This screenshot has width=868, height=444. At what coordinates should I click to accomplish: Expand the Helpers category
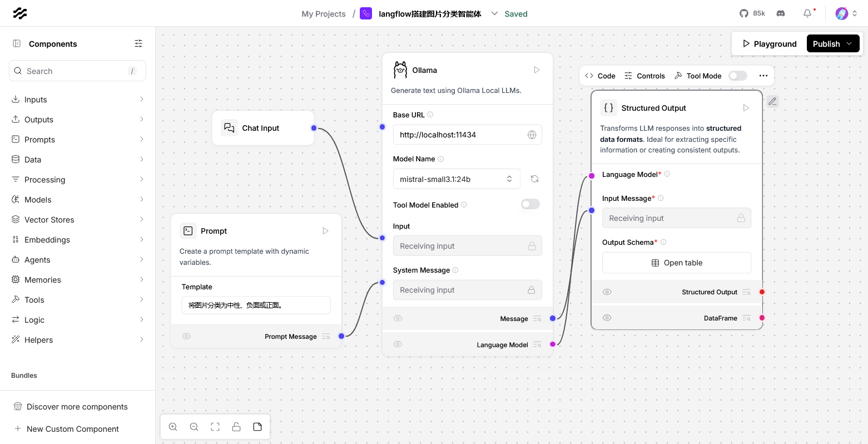coord(78,340)
